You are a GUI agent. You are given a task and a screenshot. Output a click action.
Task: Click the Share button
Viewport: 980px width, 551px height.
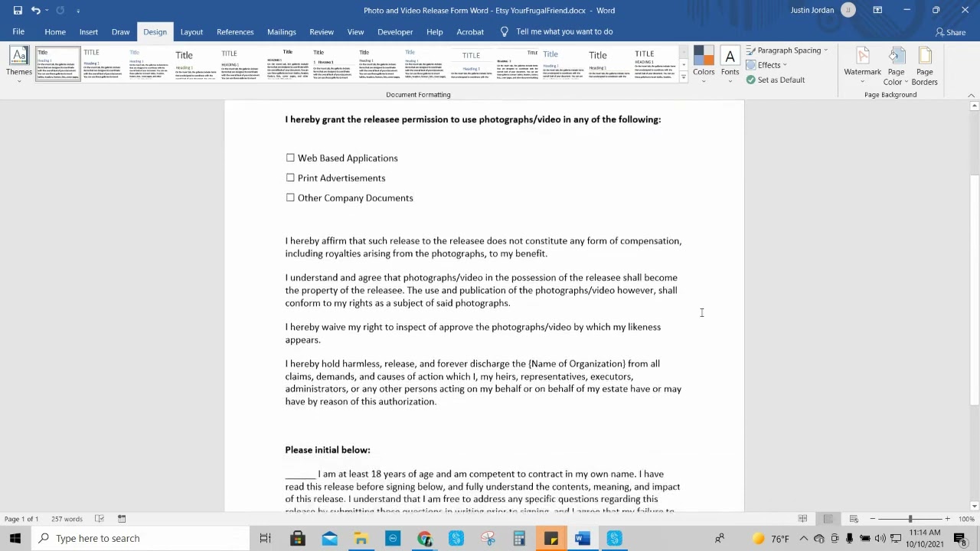click(950, 32)
